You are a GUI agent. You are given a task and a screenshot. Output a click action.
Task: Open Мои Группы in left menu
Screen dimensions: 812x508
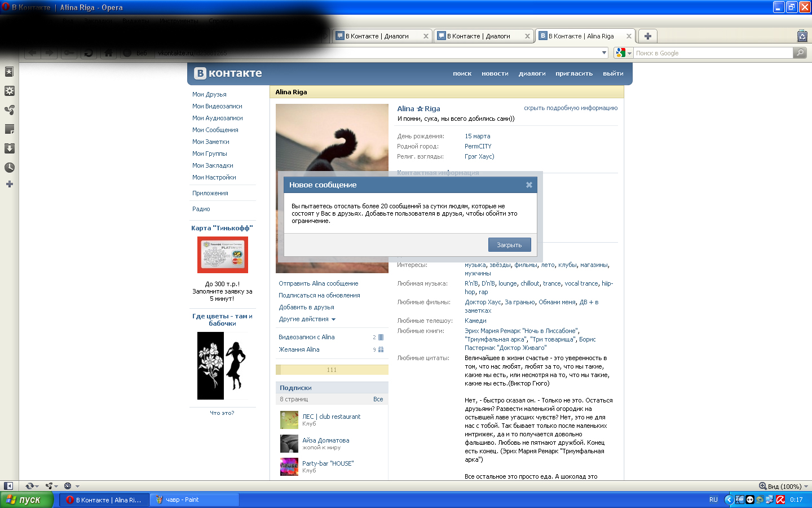[x=209, y=154]
